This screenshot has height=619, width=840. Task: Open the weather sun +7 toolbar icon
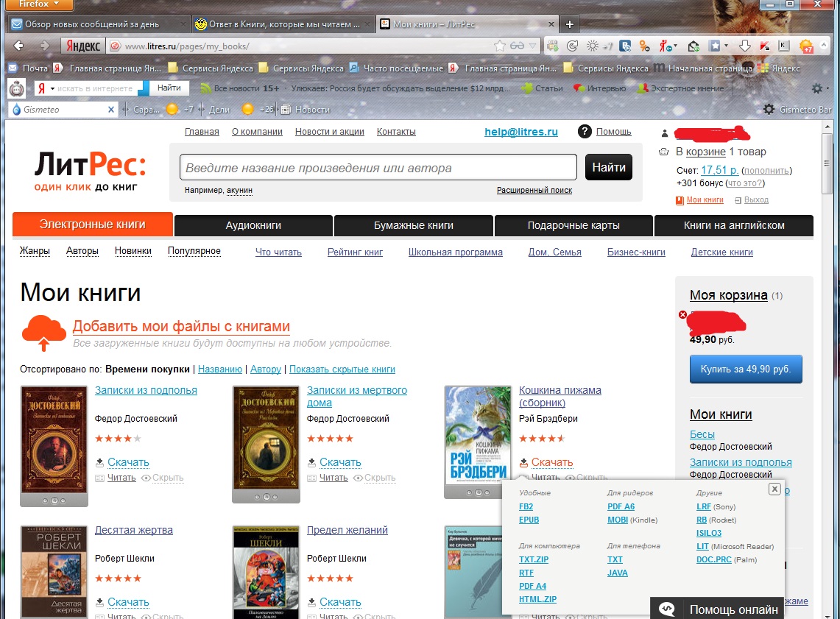(x=599, y=46)
